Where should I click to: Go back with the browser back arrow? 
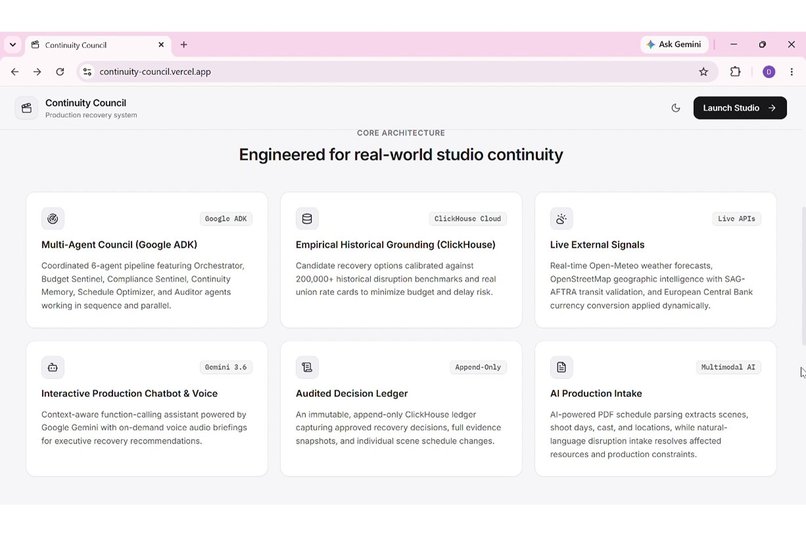pyautogui.click(x=15, y=72)
